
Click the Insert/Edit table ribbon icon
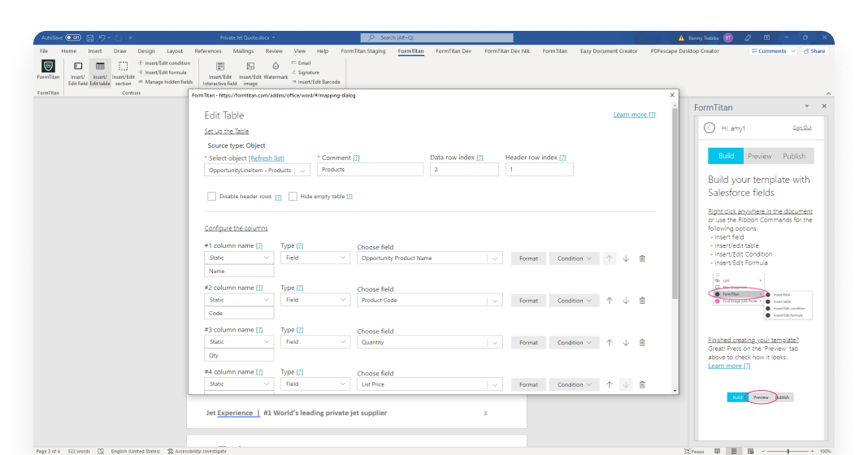tap(100, 67)
